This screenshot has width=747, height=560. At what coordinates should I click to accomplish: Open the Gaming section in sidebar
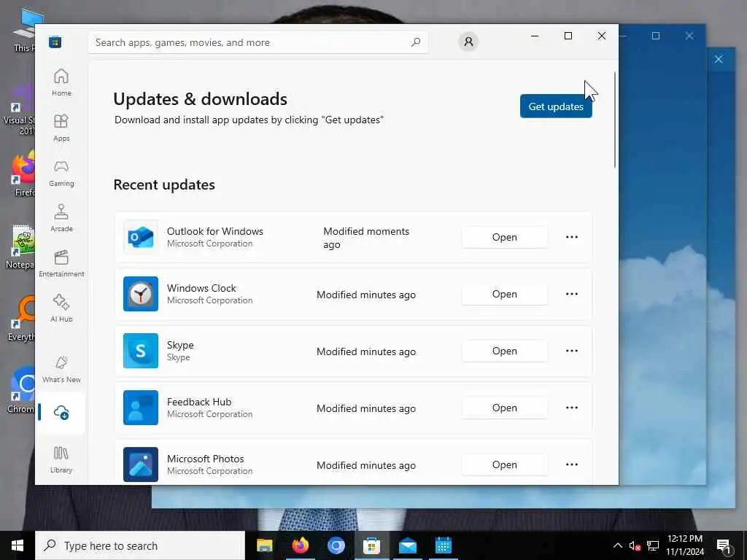click(61, 173)
